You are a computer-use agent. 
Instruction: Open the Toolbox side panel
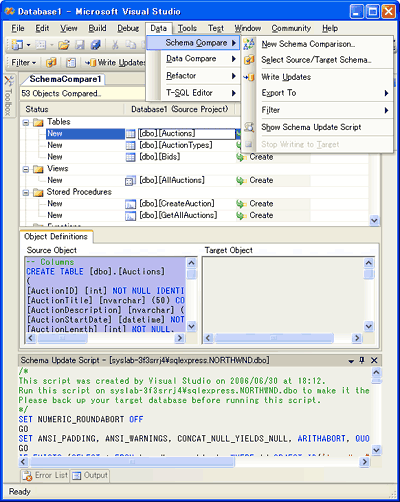pyautogui.click(x=9, y=96)
